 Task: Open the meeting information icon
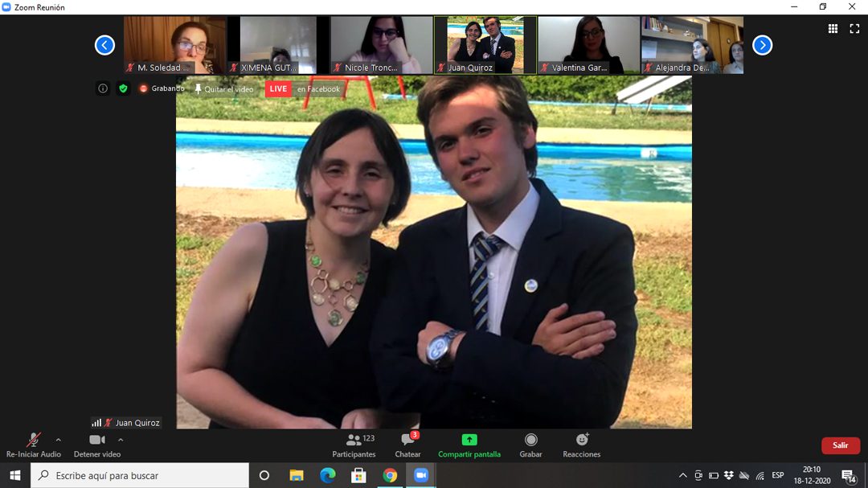(x=103, y=88)
